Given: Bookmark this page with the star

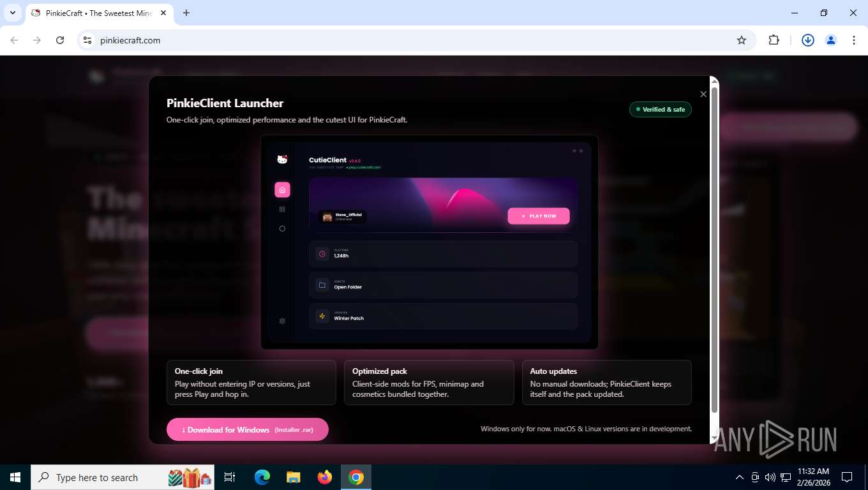Looking at the screenshot, I should [x=742, y=40].
